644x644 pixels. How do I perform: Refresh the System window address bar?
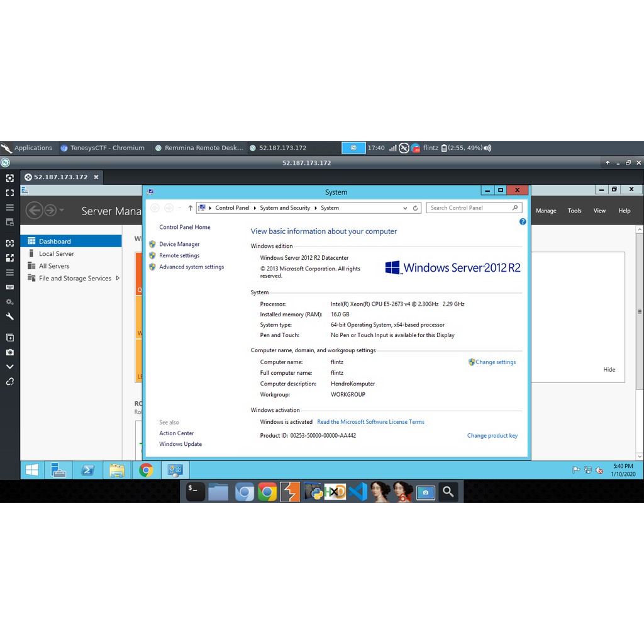[415, 208]
